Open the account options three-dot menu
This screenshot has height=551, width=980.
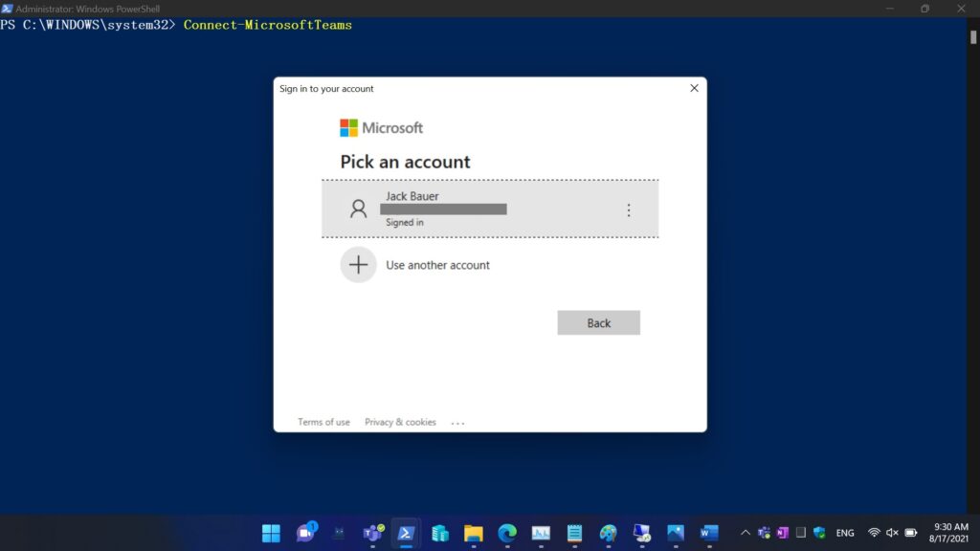(x=629, y=210)
